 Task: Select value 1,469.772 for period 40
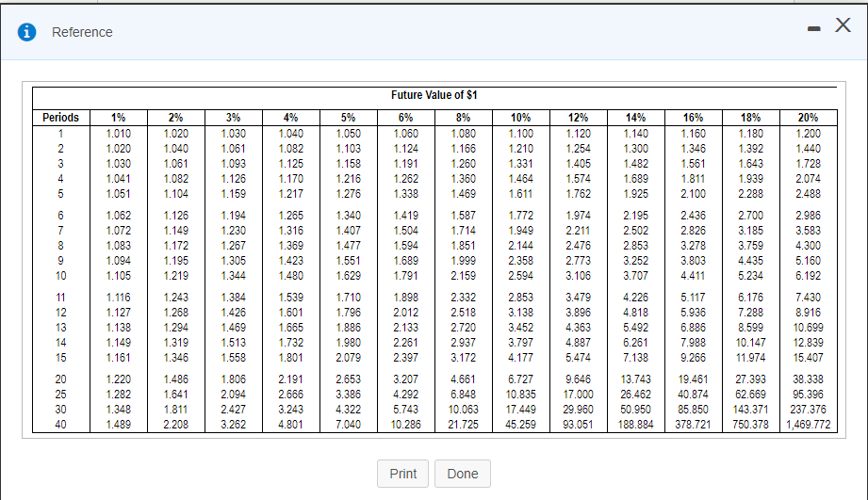[x=809, y=425]
